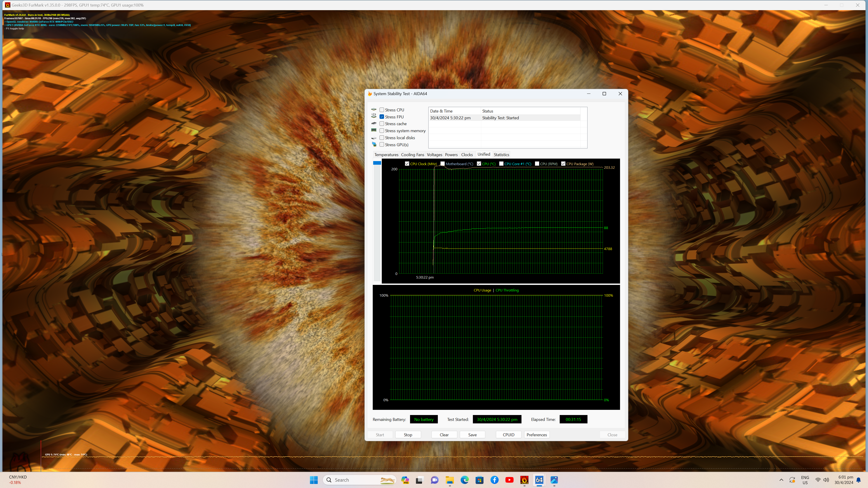Click the system memory module icon
This screenshot has width=868, height=488.
pyautogui.click(x=374, y=130)
